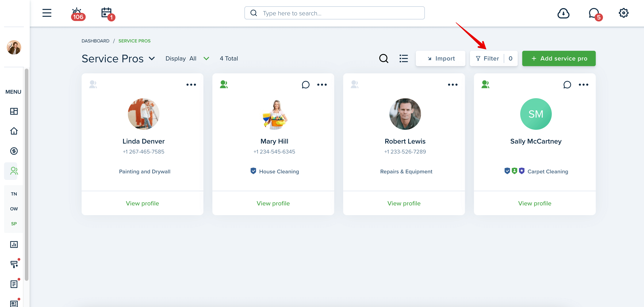The width and height of the screenshot is (644, 307).
Task: Click Sally McCartney's SM avatar
Action: [536, 114]
